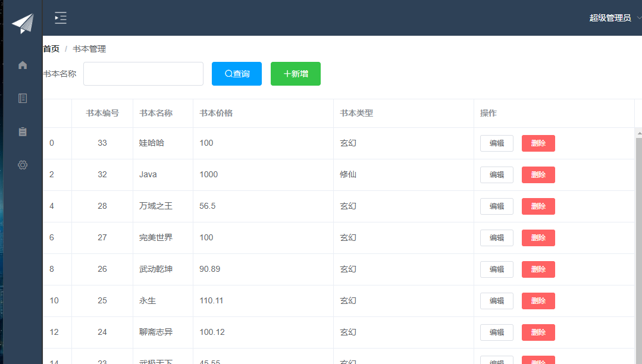The height and width of the screenshot is (364, 642).
Task: Open the settings gear sidebar icon
Action: (23, 165)
